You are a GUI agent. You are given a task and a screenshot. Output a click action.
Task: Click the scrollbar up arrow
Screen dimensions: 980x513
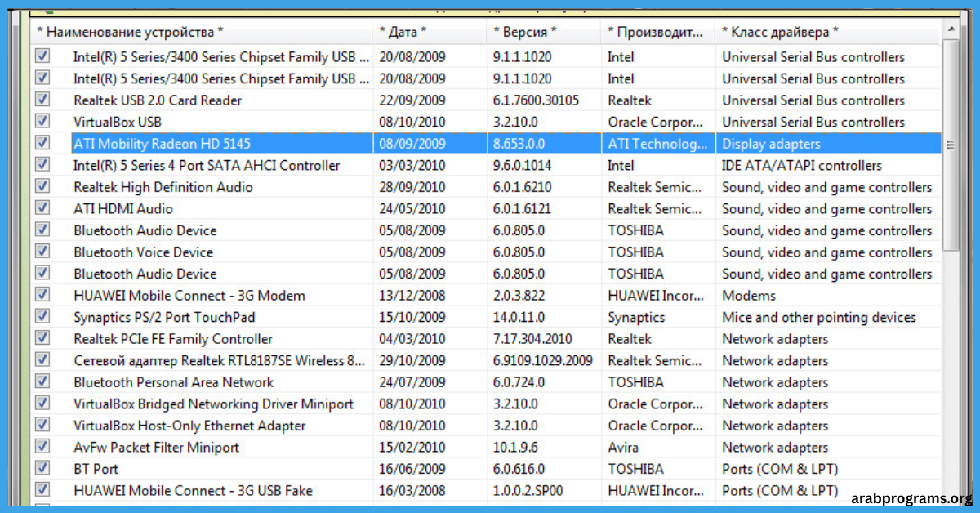[x=950, y=29]
